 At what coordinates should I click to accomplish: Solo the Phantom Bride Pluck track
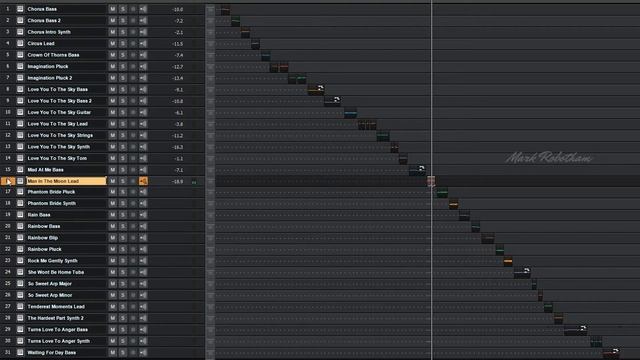122,192
